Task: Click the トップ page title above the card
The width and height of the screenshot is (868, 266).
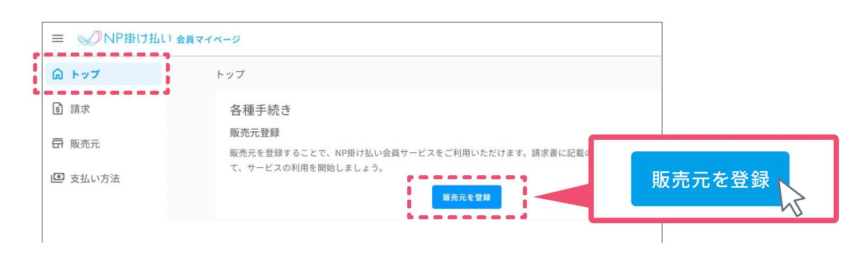Action: click(x=230, y=74)
